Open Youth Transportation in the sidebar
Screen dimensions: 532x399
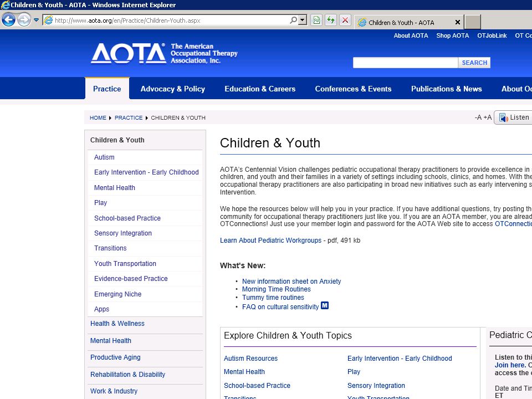(125, 264)
